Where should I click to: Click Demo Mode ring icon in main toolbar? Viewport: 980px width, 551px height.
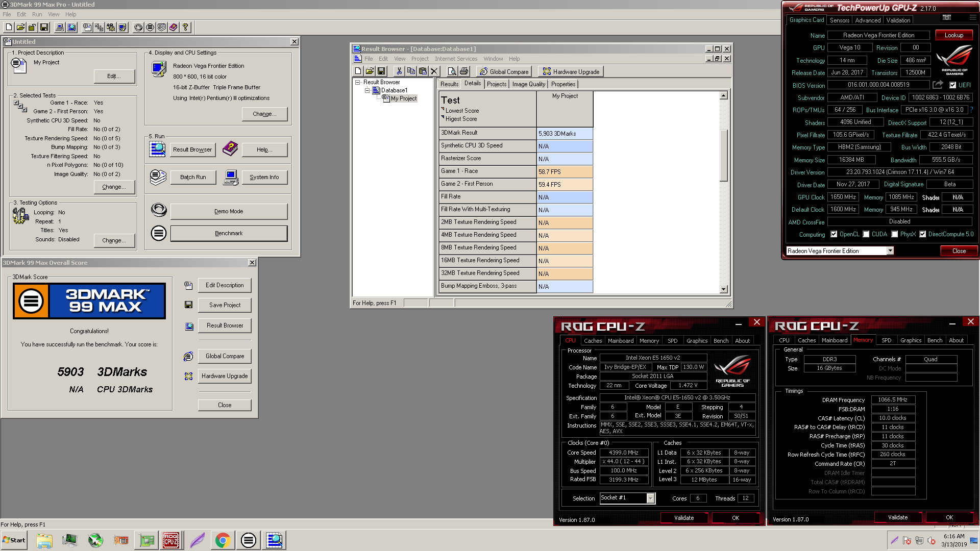coord(138,27)
